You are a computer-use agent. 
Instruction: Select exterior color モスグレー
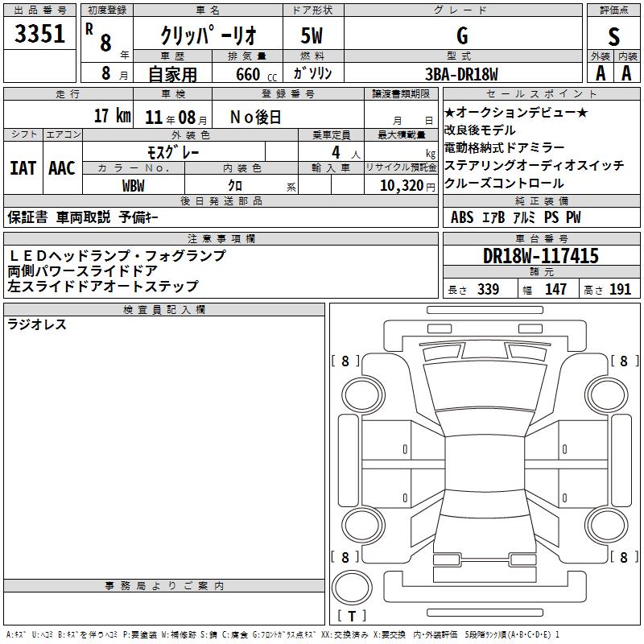click(x=173, y=153)
